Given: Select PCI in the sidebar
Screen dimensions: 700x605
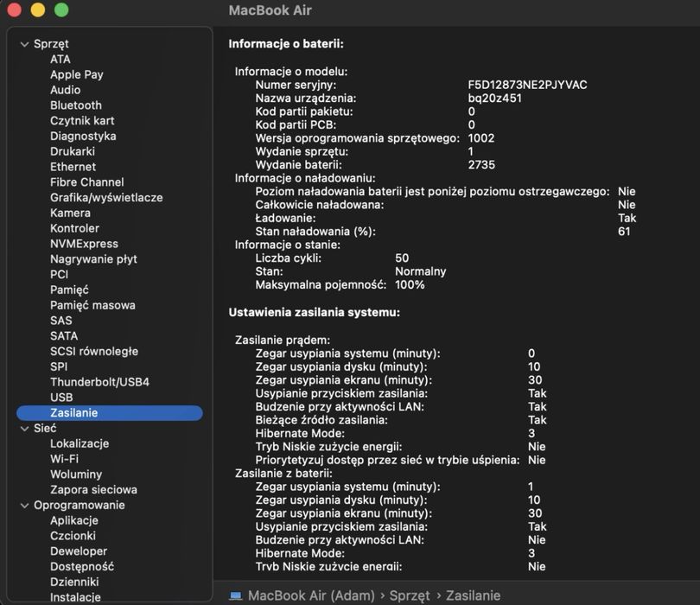Looking at the screenshot, I should pos(59,275).
